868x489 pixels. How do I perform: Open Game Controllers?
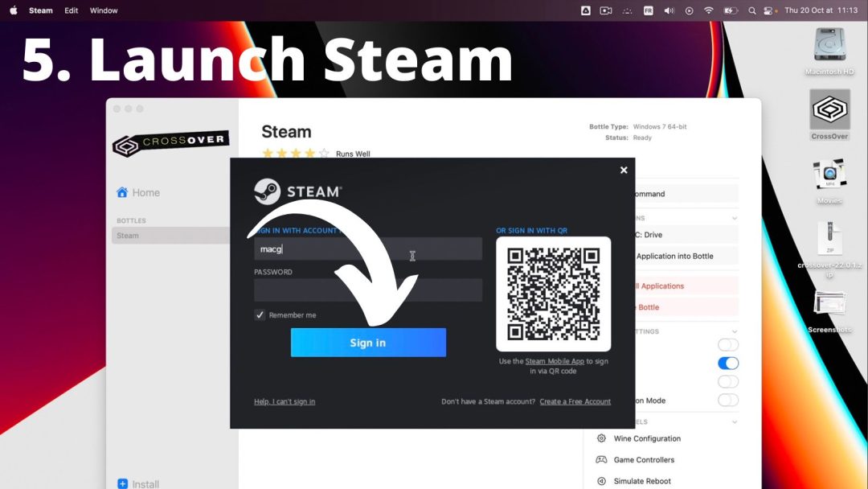tap(644, 460)
